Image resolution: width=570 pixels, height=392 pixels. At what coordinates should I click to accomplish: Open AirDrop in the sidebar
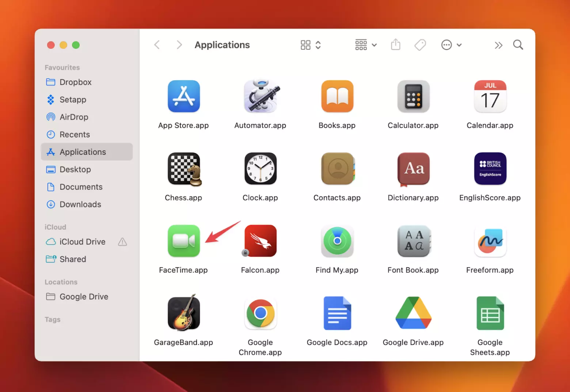click(87, 117)
